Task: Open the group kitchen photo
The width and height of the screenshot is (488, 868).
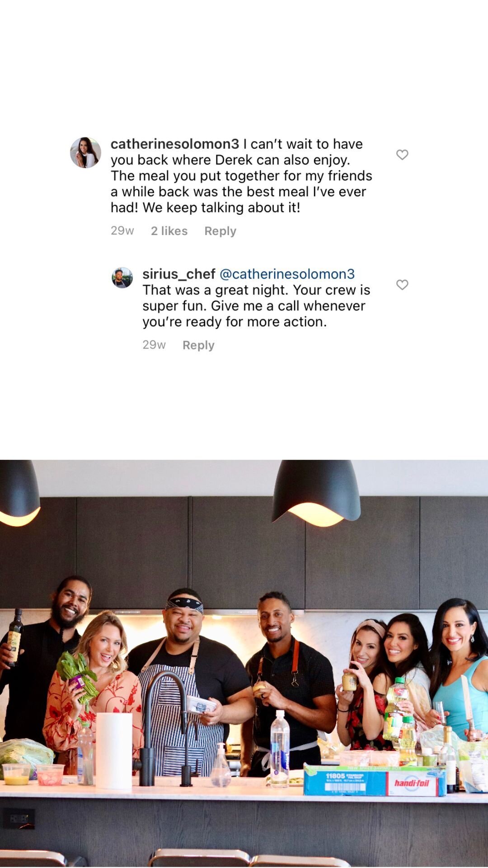Action: click(x=244, y=664)
